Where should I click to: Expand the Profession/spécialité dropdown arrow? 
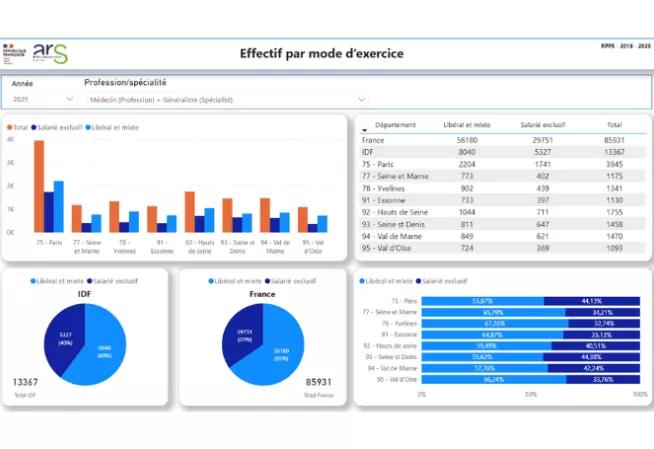[x=362, y=100]
